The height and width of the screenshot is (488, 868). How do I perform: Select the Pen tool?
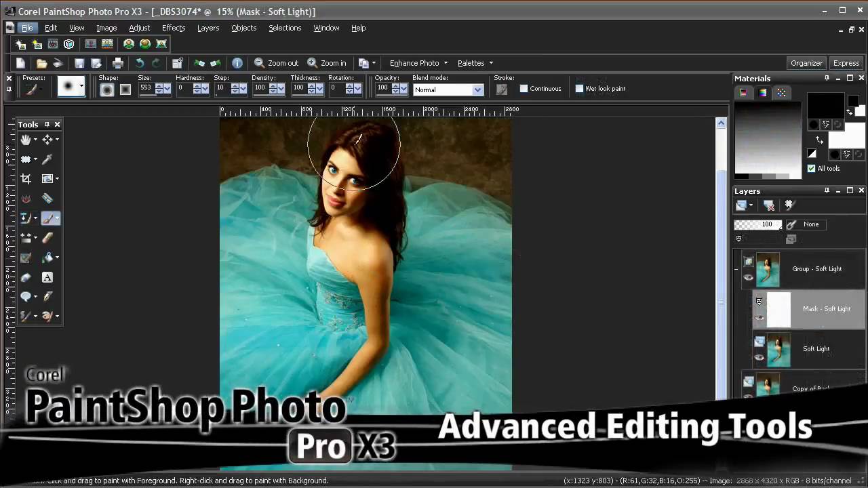pos(47,297)
